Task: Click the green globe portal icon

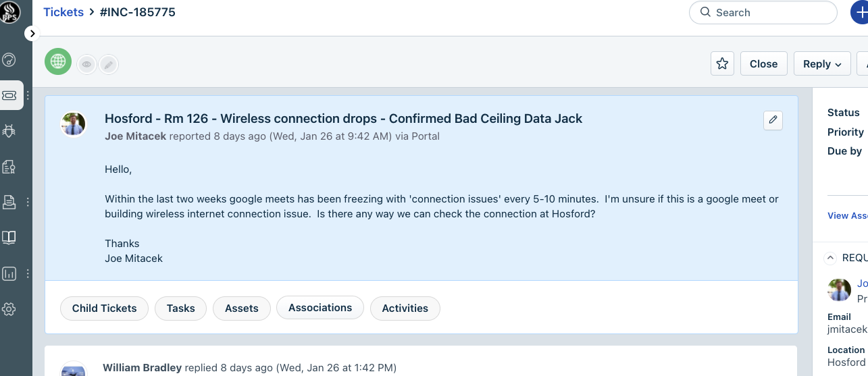Action: click(x=58, y=61)
